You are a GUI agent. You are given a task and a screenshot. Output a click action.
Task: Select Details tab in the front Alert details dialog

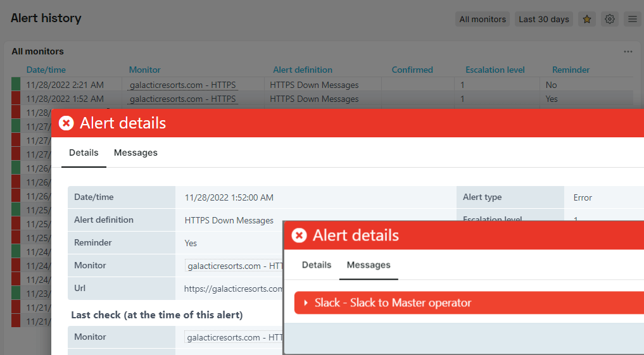point(317,265)
